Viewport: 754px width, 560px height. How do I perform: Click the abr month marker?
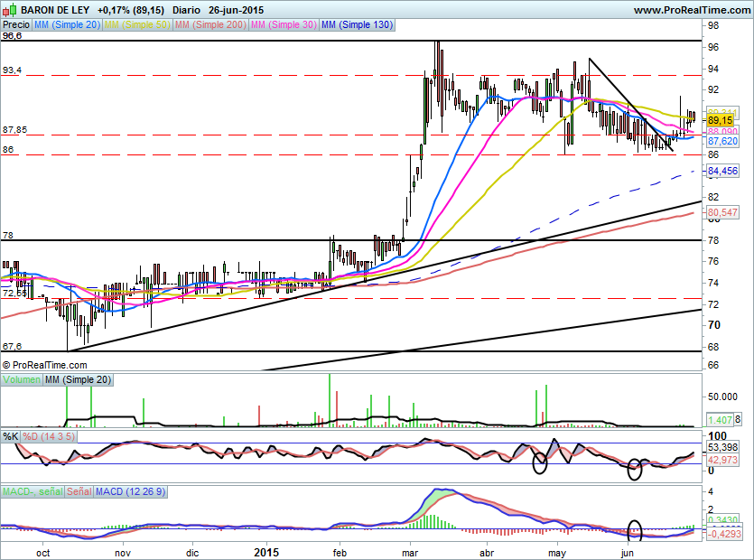click(487, 553)
